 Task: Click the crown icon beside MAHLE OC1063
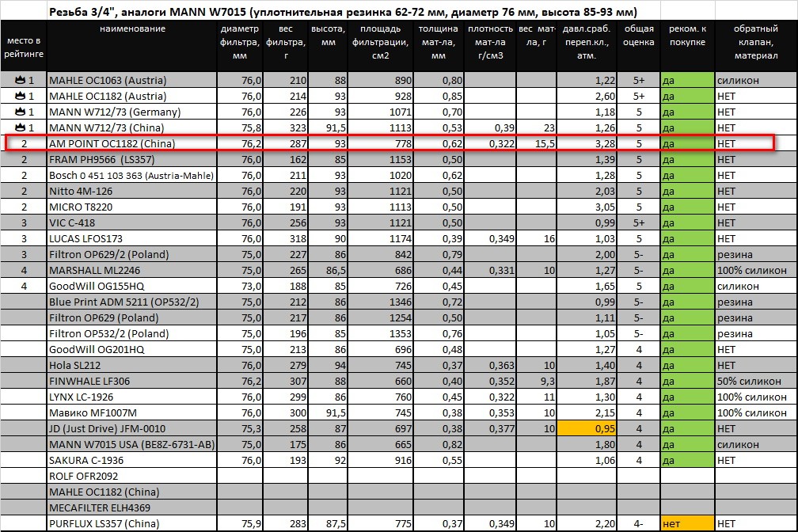[20, 80]
